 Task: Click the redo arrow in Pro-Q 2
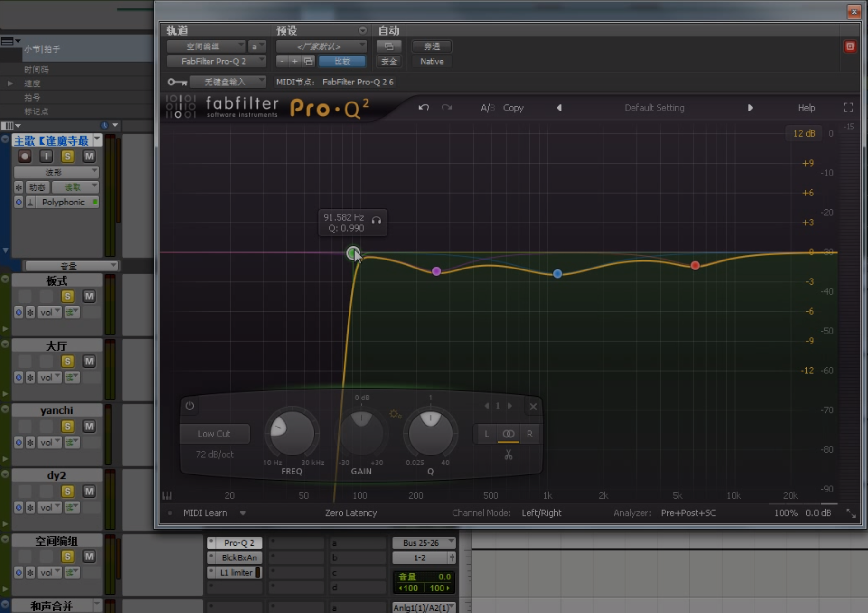(x=446, y=108)
